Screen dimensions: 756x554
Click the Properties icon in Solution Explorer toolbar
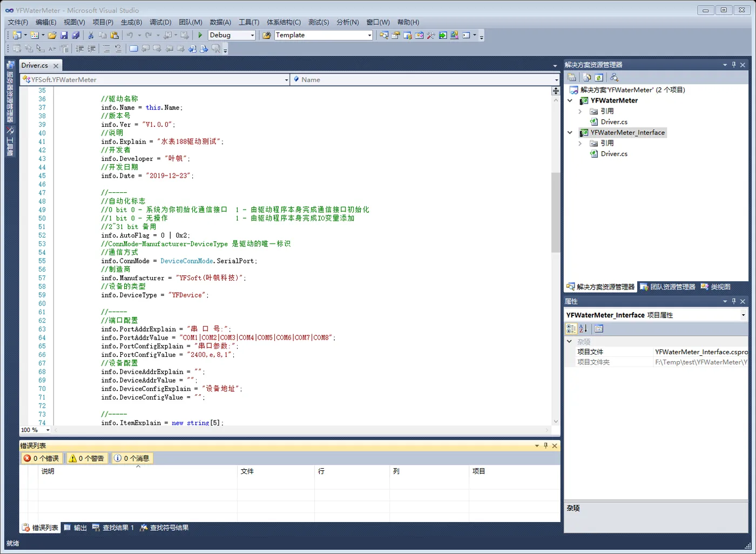(572, 77)
